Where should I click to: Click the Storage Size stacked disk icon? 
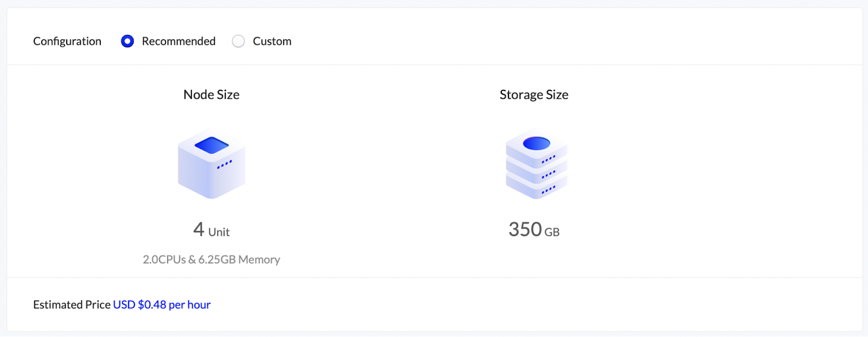pyautogui.click(x=537, y=164)
